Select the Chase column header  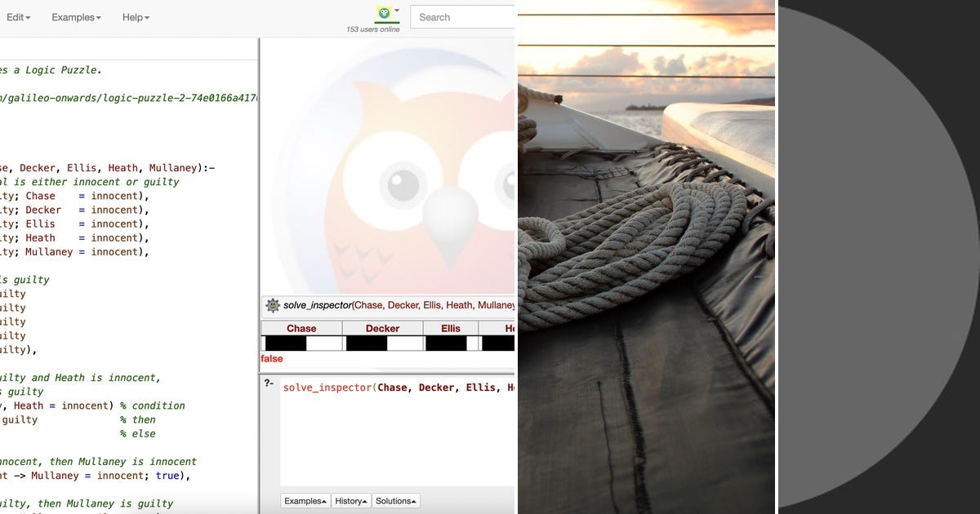click(301, 328)
